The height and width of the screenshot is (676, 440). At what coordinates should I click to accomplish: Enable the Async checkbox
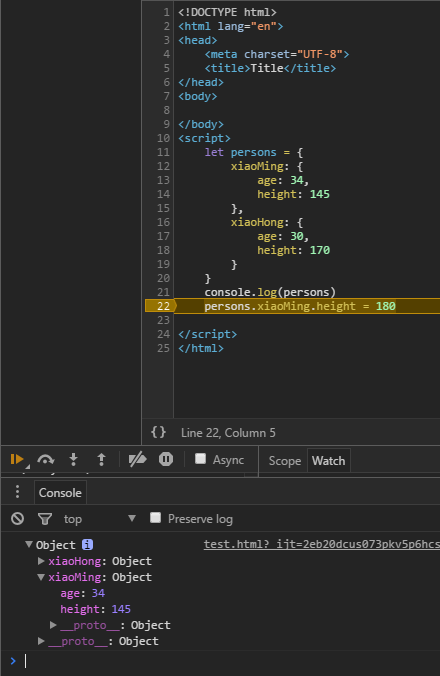[x=200, y=459]
